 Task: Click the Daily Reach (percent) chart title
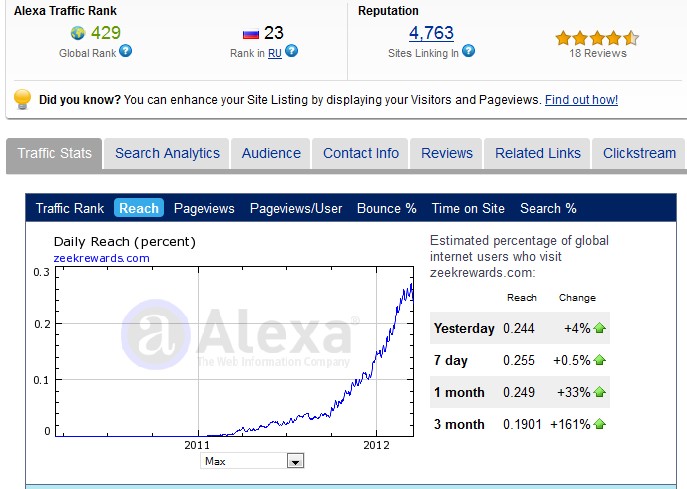tap(124, 241)
